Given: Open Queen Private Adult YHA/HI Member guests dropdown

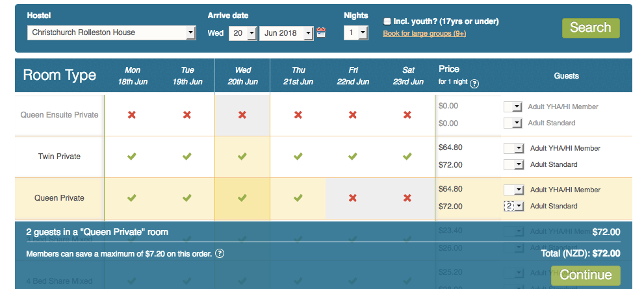Looking at the screenshot, I should [514, 190].
